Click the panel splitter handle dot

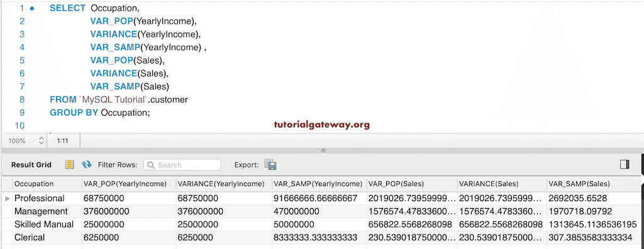[323, 151]
